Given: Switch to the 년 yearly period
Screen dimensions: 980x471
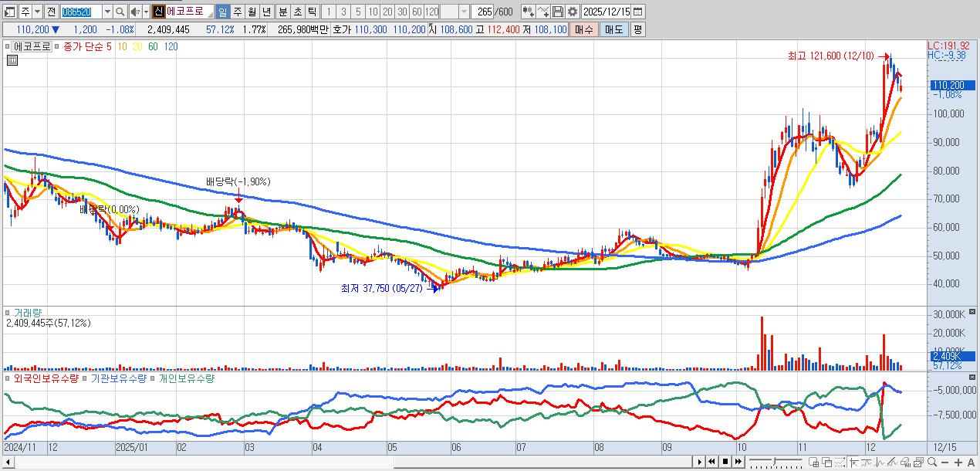Looking at the screenshot, I should coord(266,12).
